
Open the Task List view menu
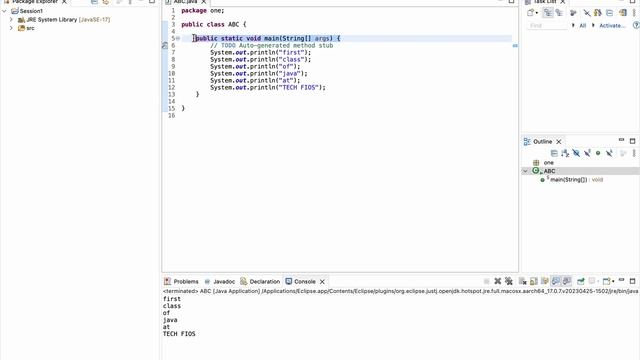(634, 13)
